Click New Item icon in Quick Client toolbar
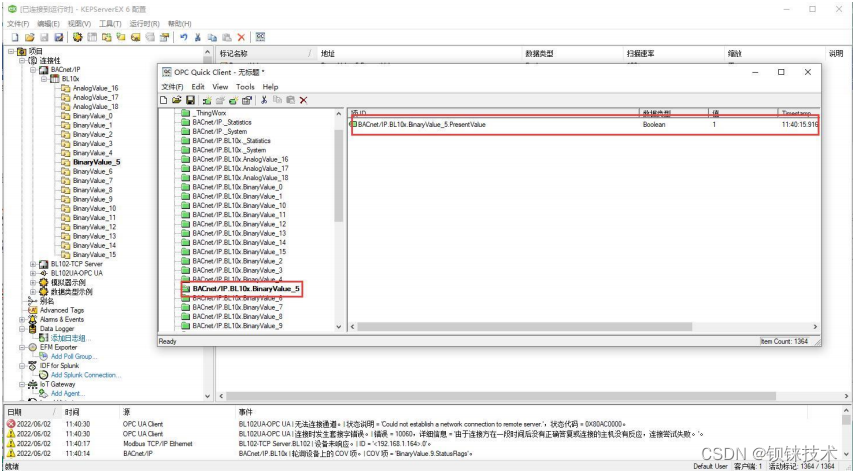The height and width of the screenshot is (472, 853). click(x=233, y=100)
